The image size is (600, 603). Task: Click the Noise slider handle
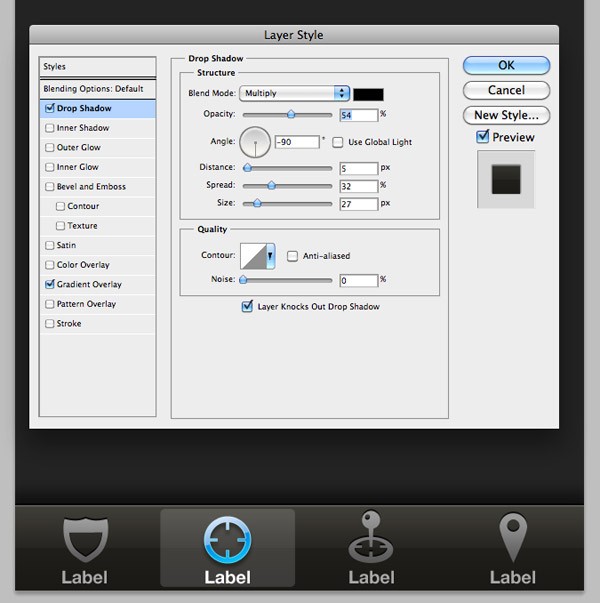[243, 280]
